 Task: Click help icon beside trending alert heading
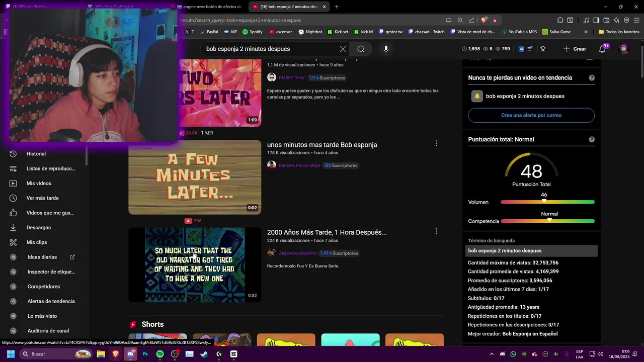click(592, 78)
